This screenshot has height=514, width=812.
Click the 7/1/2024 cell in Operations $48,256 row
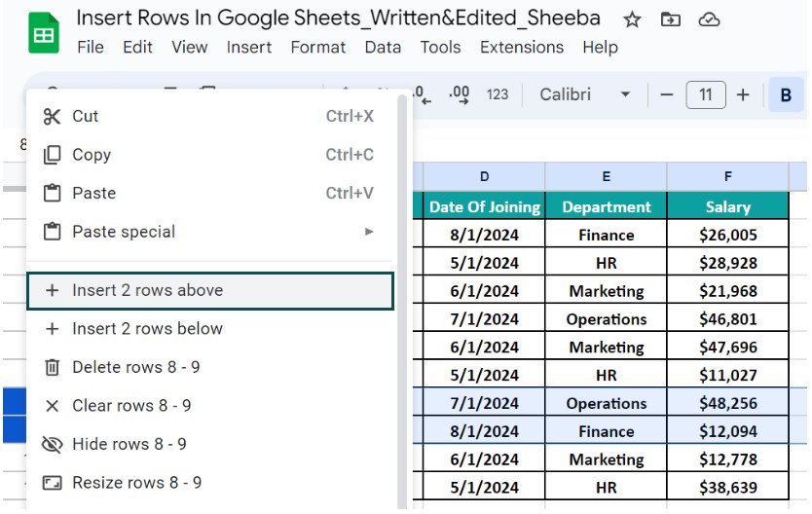pyautogui.click(x=484, y=403)
